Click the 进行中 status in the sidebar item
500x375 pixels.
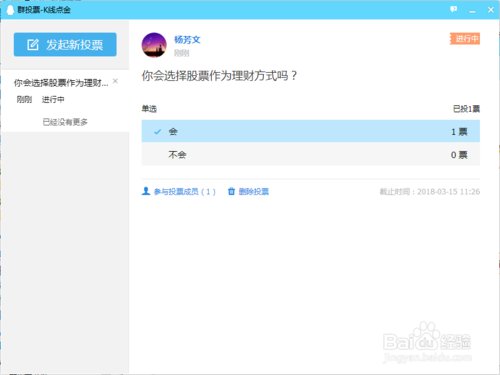pos(53,99)
